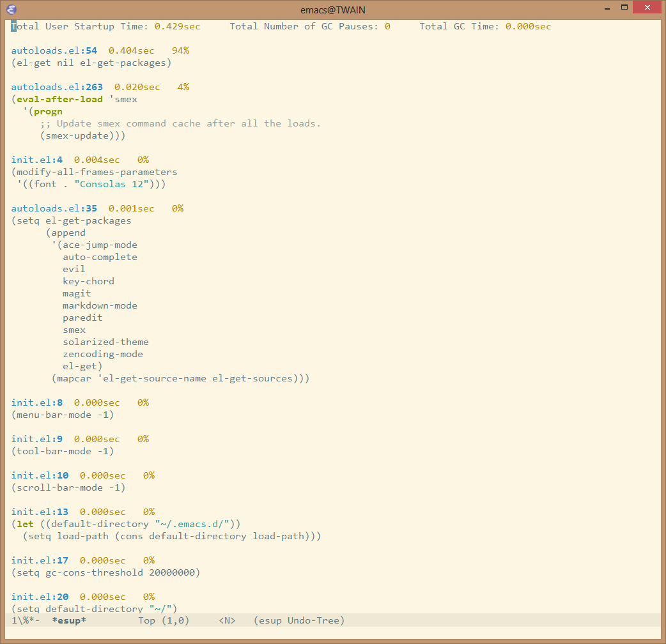Click the (esup Undo-Tree) mode indicator
The height and width of the screenshot is (644, 666).
(299, 620)
